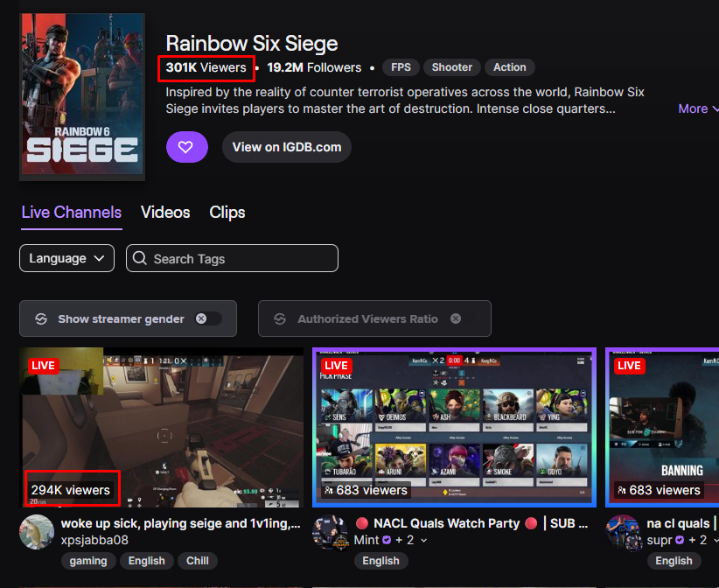Viewport: 719px width, 588px height.
Task: Open NACL Quals Watch Party title
Action: (x=471, y=523)
